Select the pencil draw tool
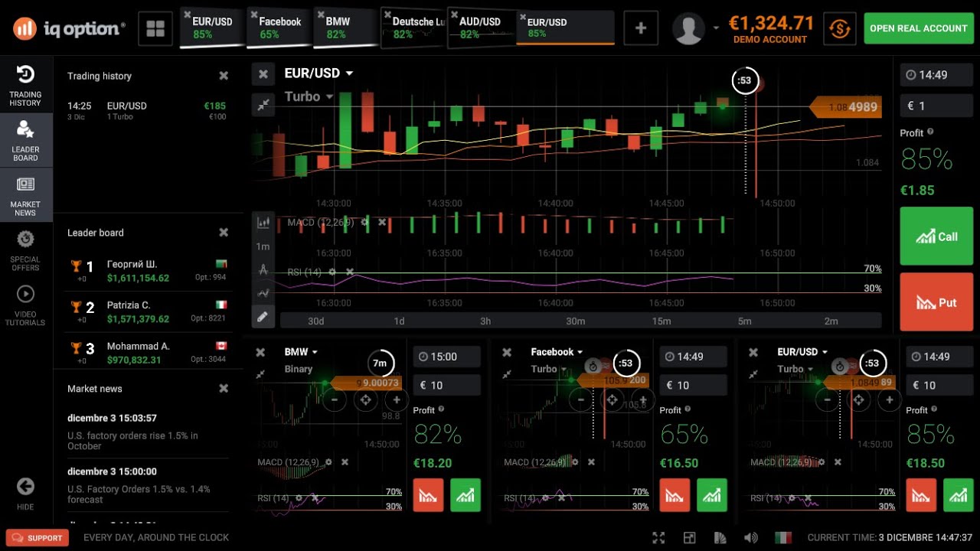980x551 pixels. pyautogui.click(x=263, y=315)
